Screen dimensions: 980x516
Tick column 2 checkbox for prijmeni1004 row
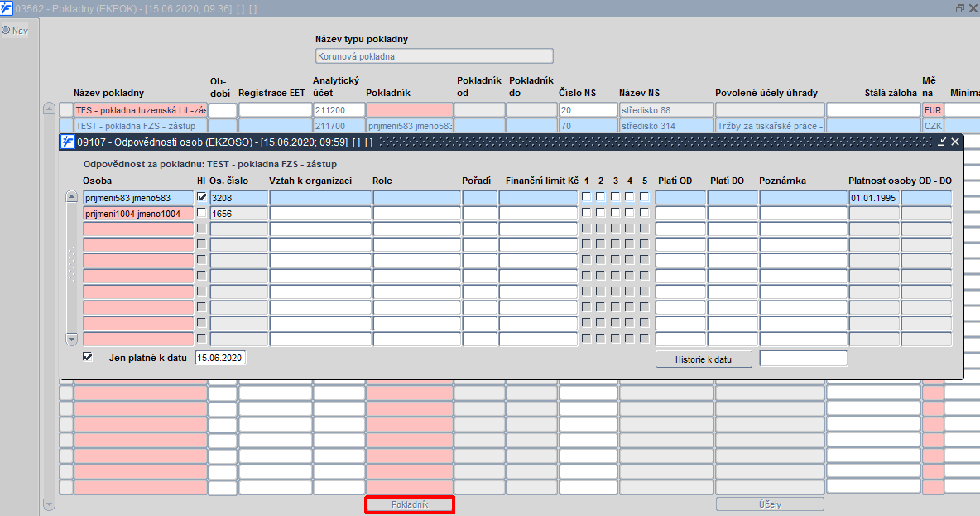(x=601, y=213)
